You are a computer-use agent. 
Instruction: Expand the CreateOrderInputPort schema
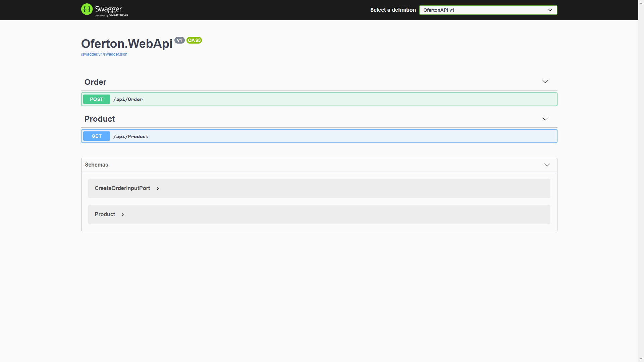(122, 188)
